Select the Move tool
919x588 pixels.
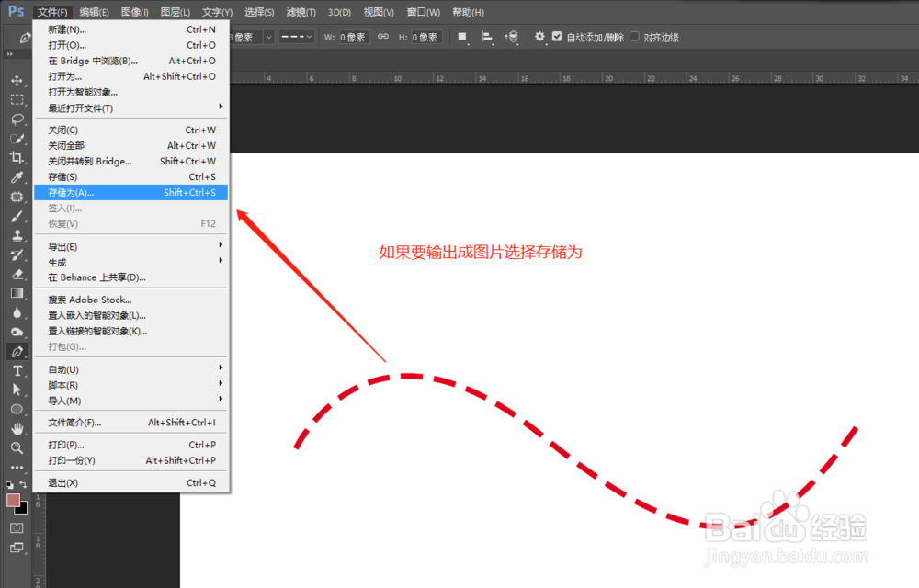(x=17, y=80)
